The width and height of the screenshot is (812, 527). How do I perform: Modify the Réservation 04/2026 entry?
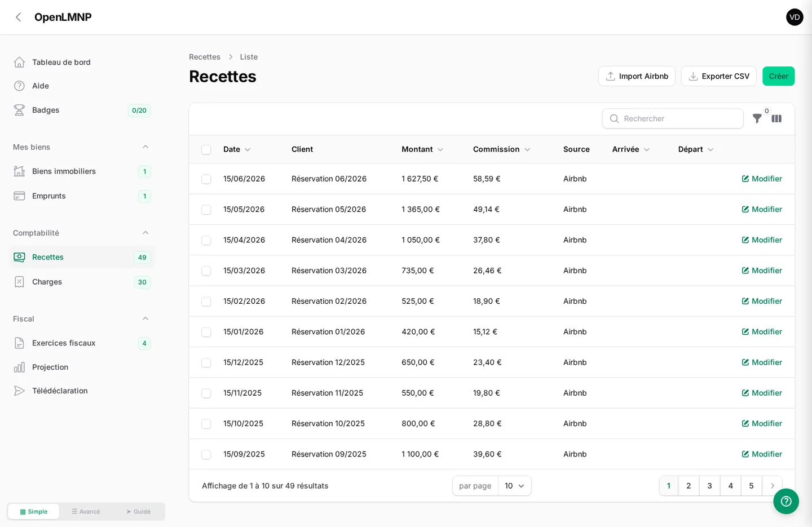(762, 240)
